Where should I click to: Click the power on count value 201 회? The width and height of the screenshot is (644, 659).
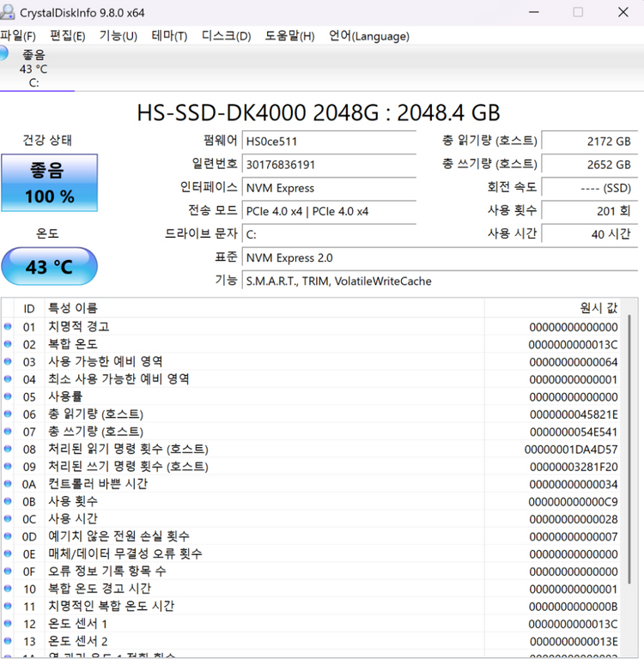590,211
